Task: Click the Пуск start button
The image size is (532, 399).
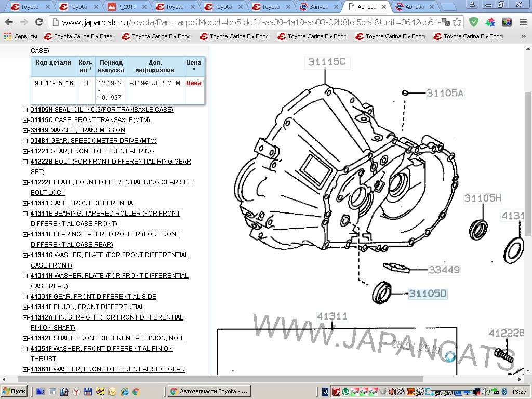Action: [15, 392]
